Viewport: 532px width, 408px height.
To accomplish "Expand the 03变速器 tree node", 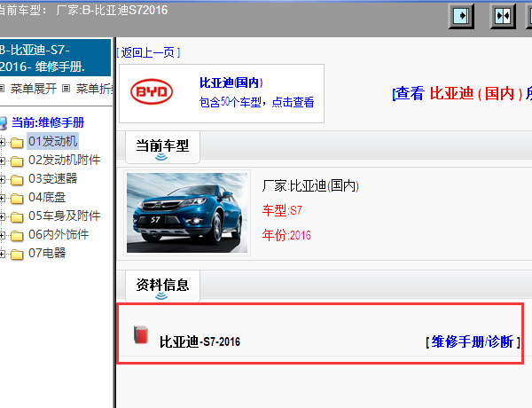I will tap(2, 179).
